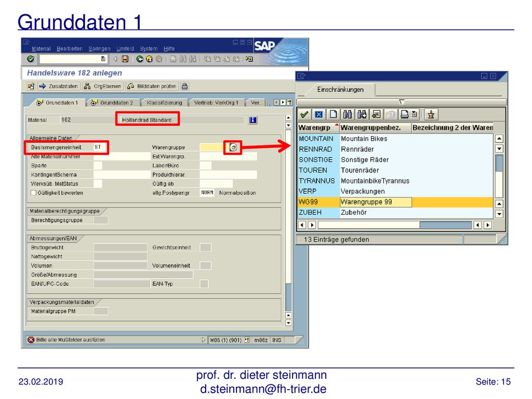Screen dimensions: 532x399
Task: Open the small list dropdown beside popup print icon
Action: pyautogui.click(x=414, y=114)
